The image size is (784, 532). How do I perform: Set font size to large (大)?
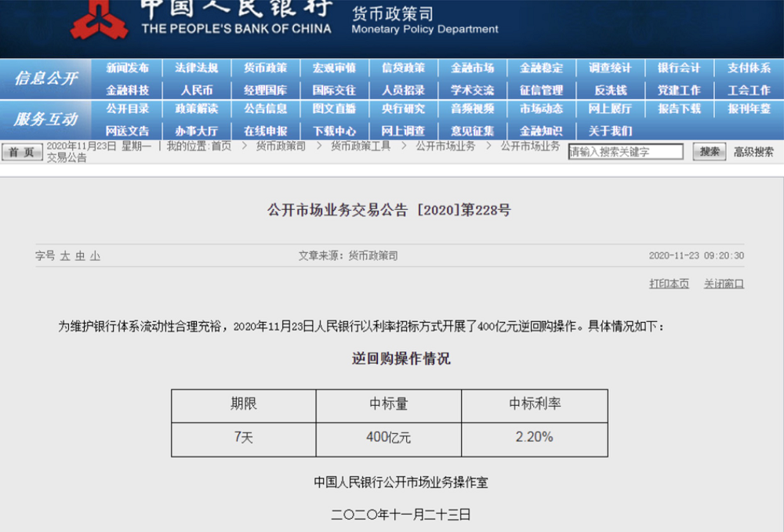click(x=65, y=256)
